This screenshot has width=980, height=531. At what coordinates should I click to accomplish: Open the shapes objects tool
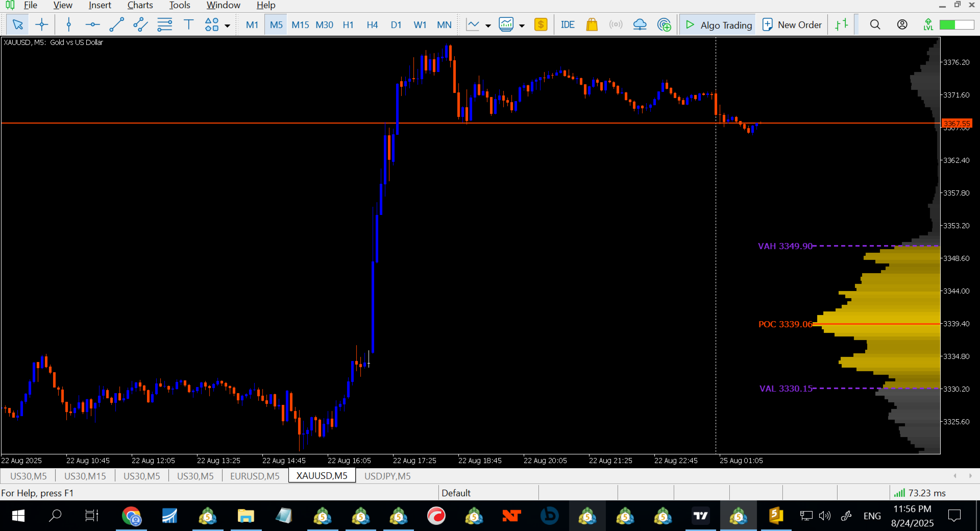(212, 25)
